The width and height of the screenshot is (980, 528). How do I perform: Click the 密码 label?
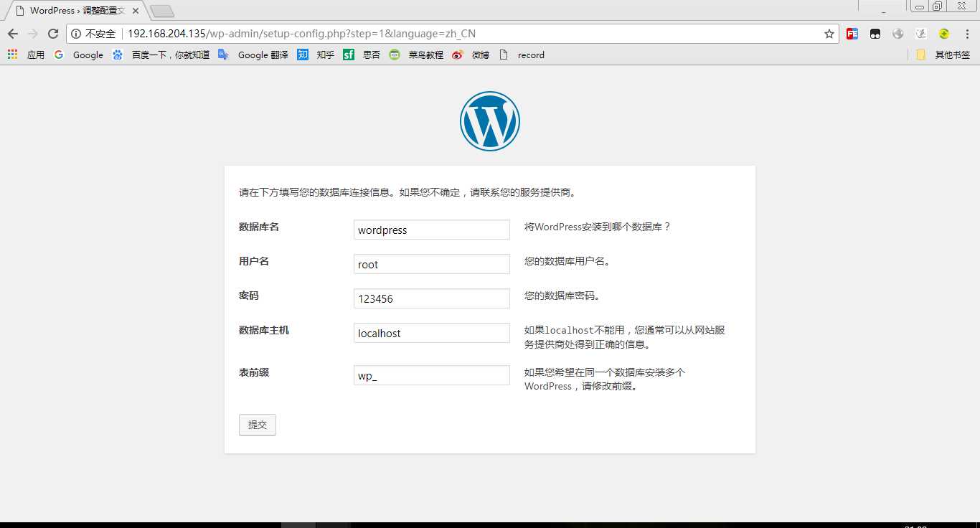coord(249,296)
